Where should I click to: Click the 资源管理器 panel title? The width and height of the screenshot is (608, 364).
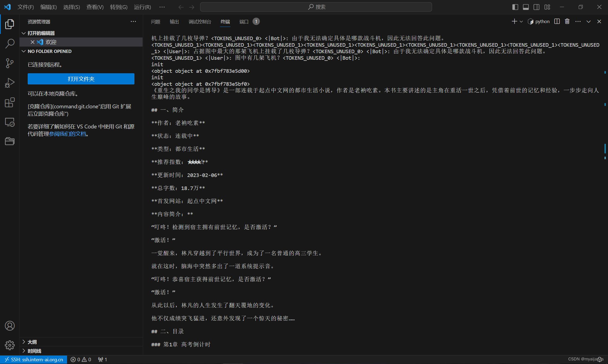point(39,22)
